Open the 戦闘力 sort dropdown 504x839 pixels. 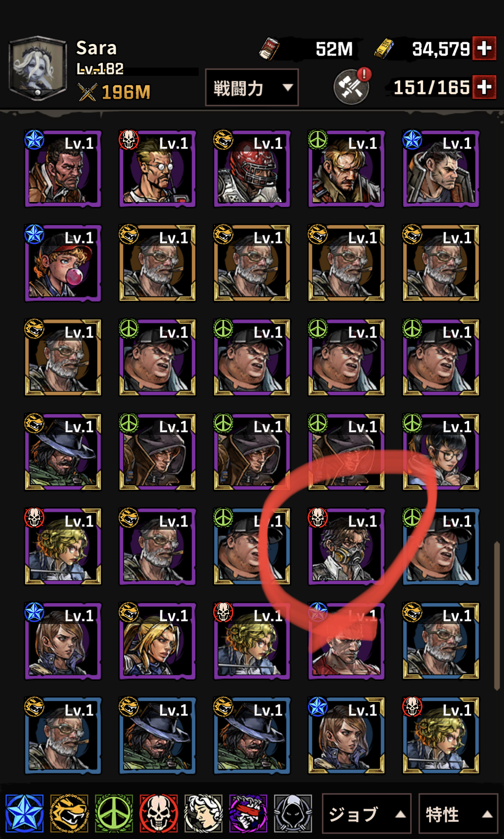(x=252, y=87)
